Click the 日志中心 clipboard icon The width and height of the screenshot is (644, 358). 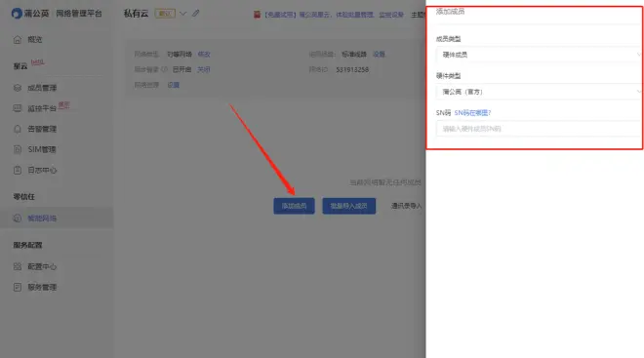(18, 170)
